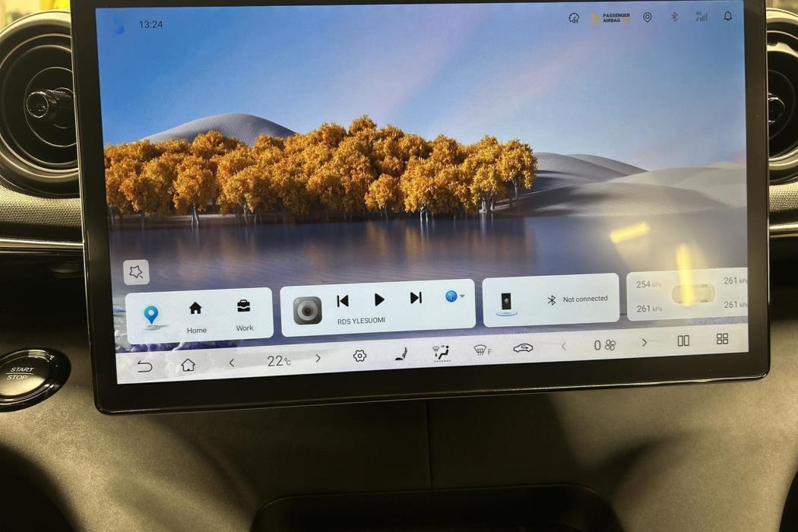798x532 pixels.
Task: Increase fan speed with right chevron
Action: tap(644, 343)
